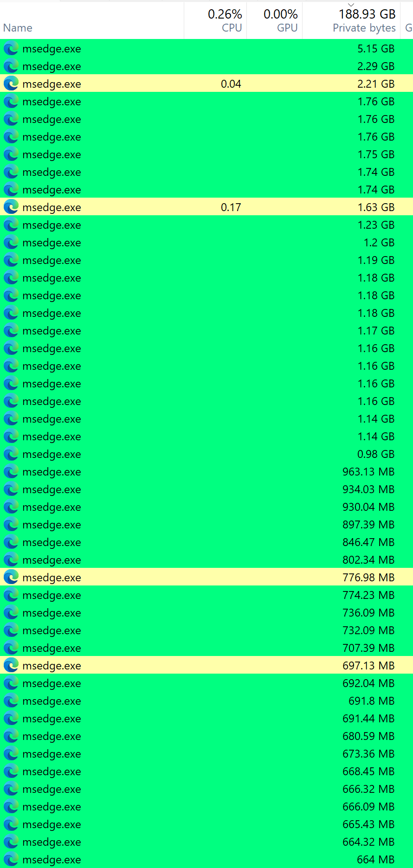The image size is (413, 868).
Task: Select Edge icon of the 2.21 GB process
Action: click(11, 84)
